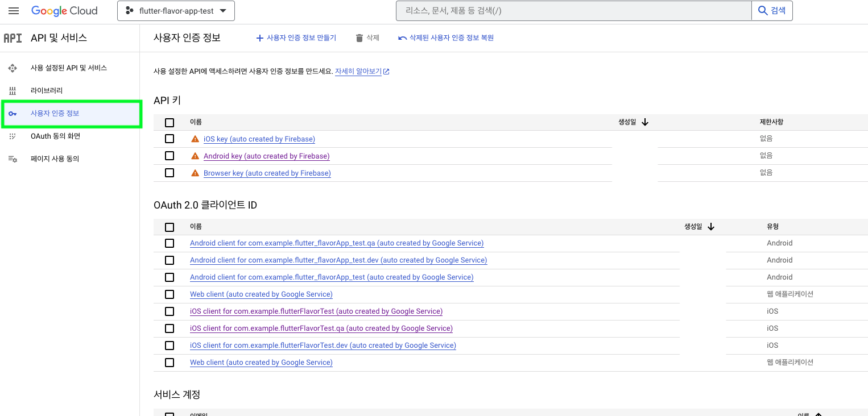Viewport: 868px width, 416px height.
Task: Open OAuth 동의 화면 in sidebar
Action: (x=55, y=136)
